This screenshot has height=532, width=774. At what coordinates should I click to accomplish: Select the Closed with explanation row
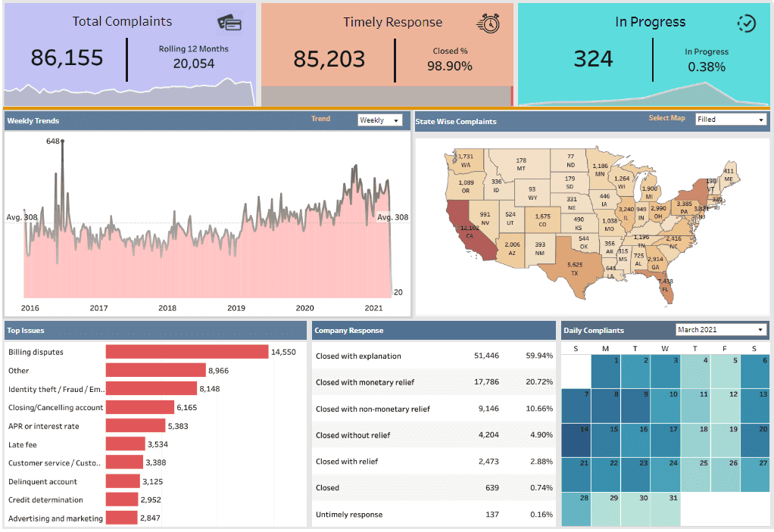(x=434, y=356)
